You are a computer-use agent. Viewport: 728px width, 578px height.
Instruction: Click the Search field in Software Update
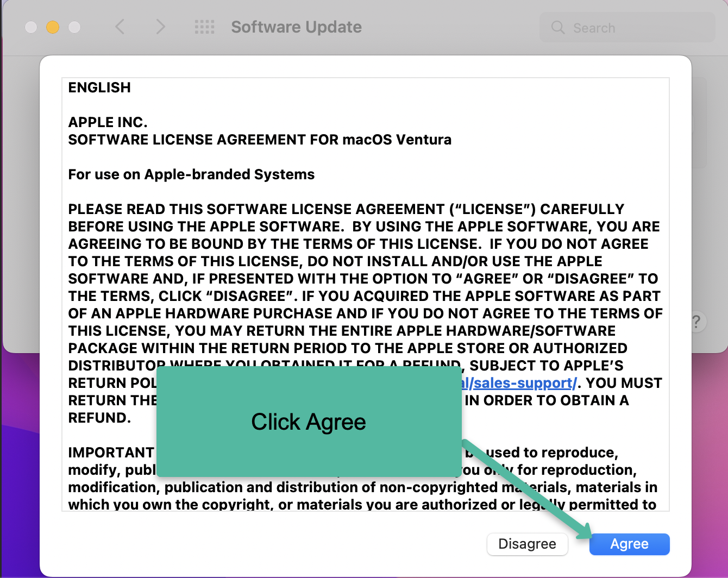(x=627, y=27)
